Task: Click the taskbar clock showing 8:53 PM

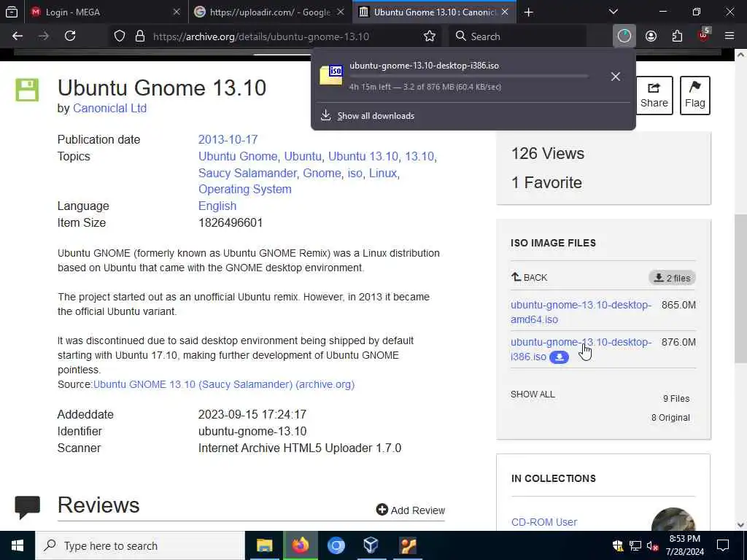Action: [x=684, y=545]
